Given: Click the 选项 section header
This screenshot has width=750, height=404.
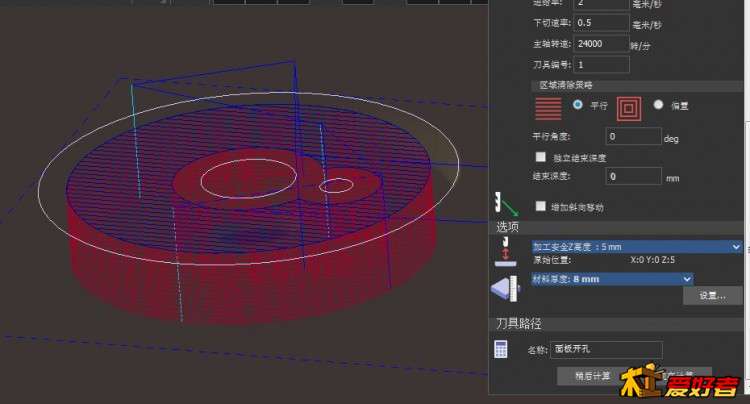Looking at the screenshot, I should pos(617,227).
